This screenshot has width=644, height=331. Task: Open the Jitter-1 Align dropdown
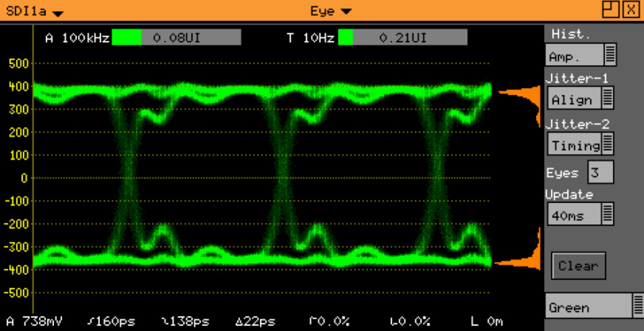click(580, 98)
